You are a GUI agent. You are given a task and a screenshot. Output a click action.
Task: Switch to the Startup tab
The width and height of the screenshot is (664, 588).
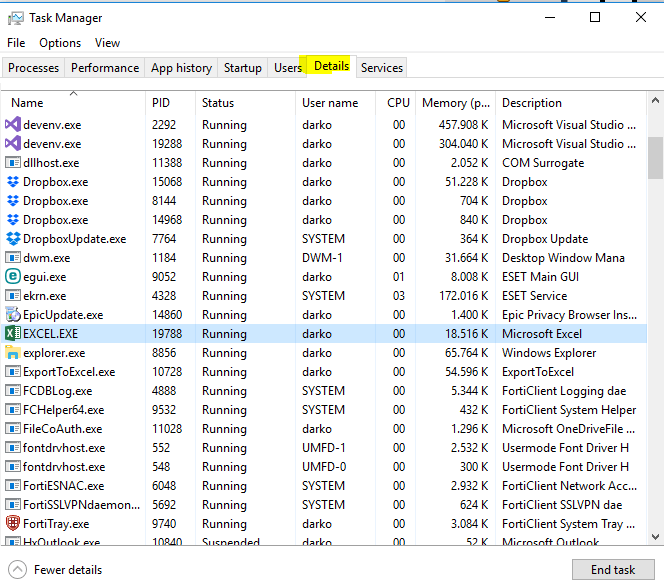pyautogui.click(x=243, y=68)
